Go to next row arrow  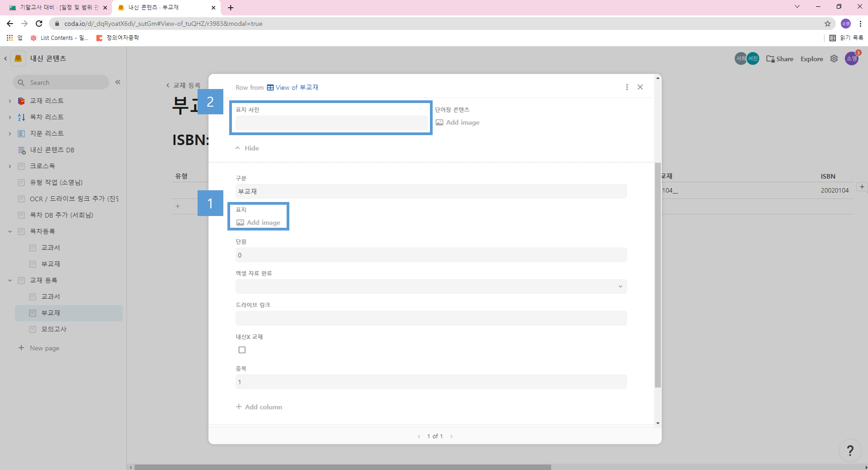click(451, 436)
